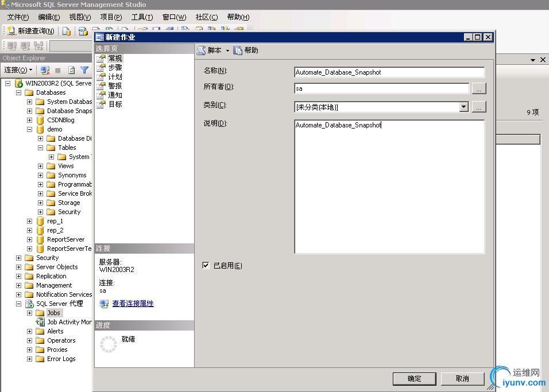Select the Synonyms folder
Image resolution: width=549 pixels, height=392 pixels.
(72, 175)
